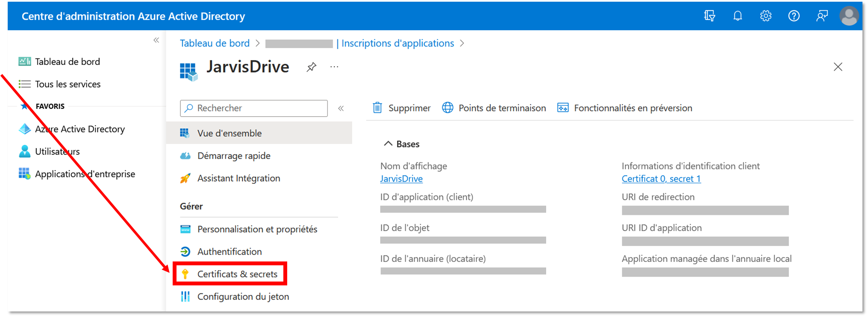
Task: Click the Inscriptions d'applications breadcrumb
Action: coord(397,43)
